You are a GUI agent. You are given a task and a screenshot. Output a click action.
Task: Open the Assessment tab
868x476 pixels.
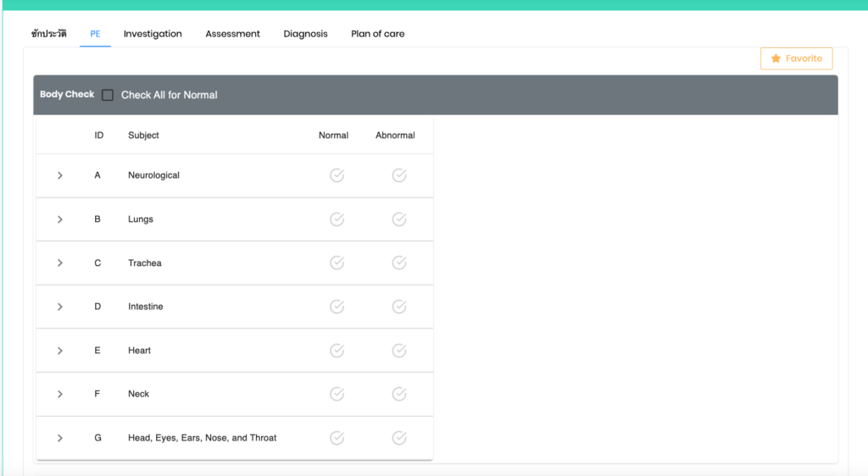click(x=232, y=34)
